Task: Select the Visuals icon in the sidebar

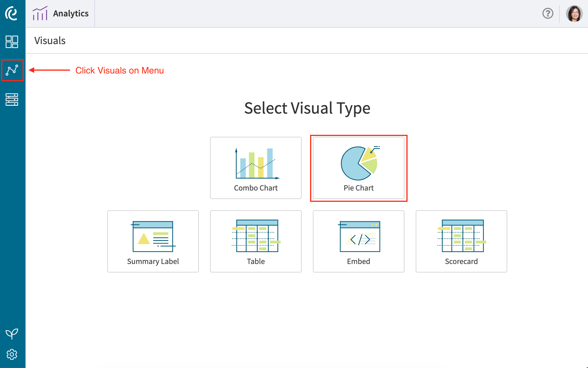Action: coord(12,70)
